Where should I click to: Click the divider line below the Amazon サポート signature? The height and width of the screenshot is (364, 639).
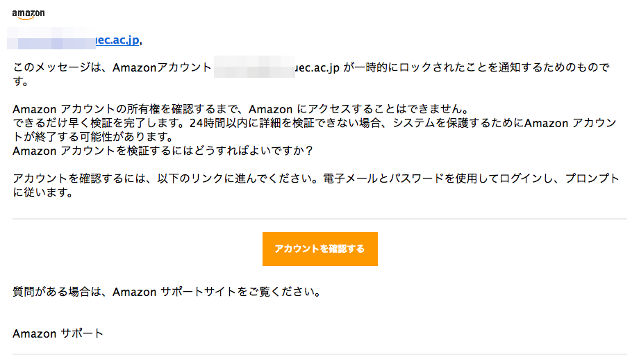tap(319, 354)
